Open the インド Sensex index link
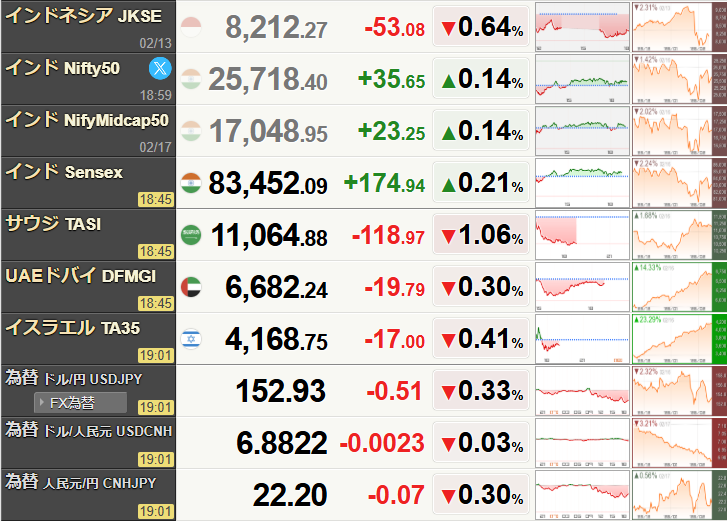This screenshot has width=727, height=521. [x=64, y=172]
